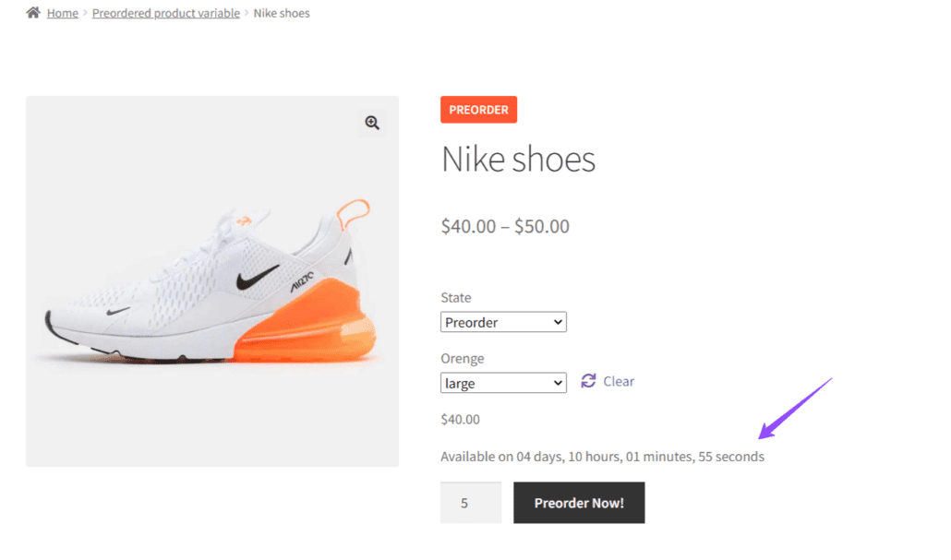
Task: Zoom the product image with magnifier icon
Action: (x=372, y=123)
